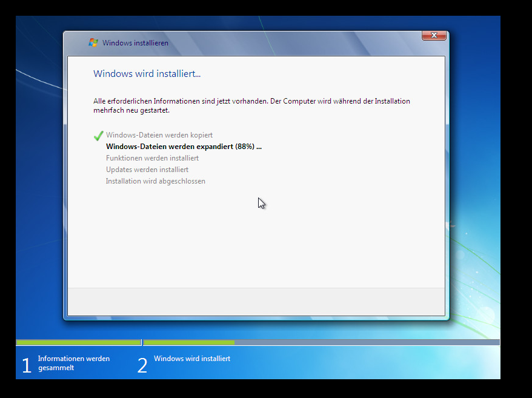Click the 'Alle erforderlichen Informationen' paragraph
The width and height of the screenshot is (532, 398).
point(251,105)
